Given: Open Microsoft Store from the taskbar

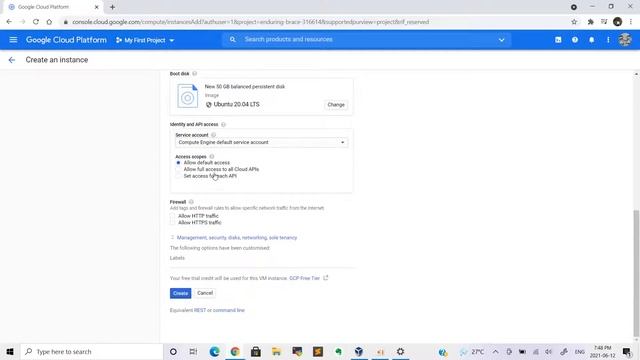Looking at the screenshot, I should pyautogui.click(x=256, y=351).
